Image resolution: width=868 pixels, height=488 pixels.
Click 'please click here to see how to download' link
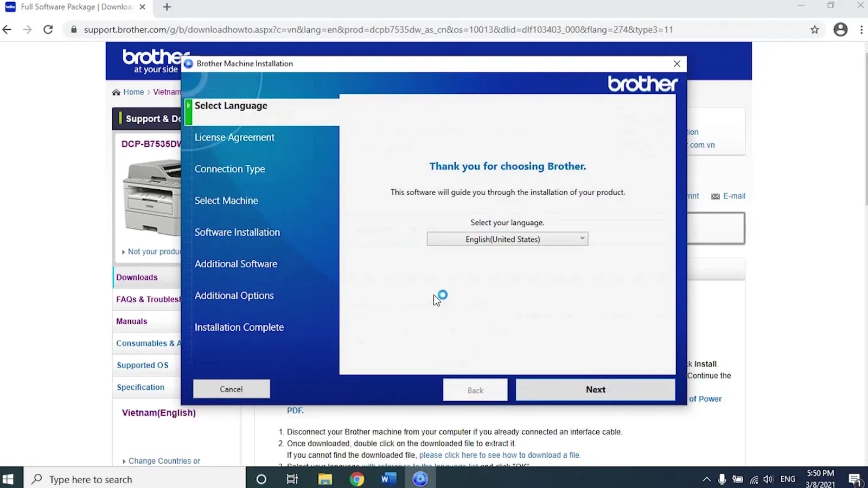click(x=499, y=455)
